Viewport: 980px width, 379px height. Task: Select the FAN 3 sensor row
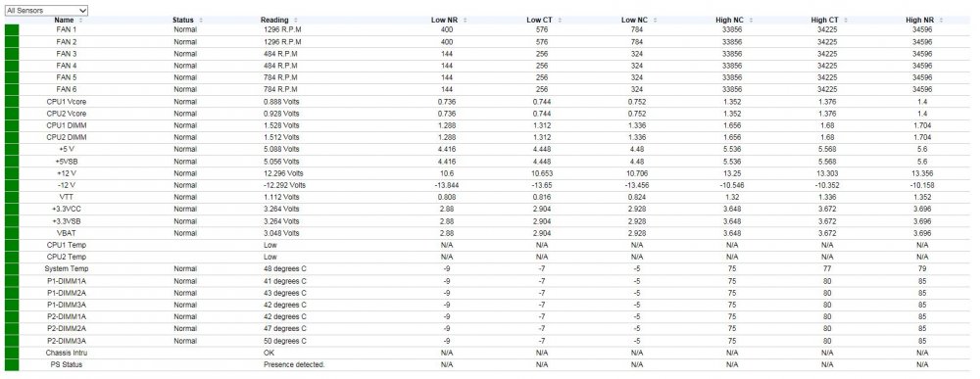[487, 54]
